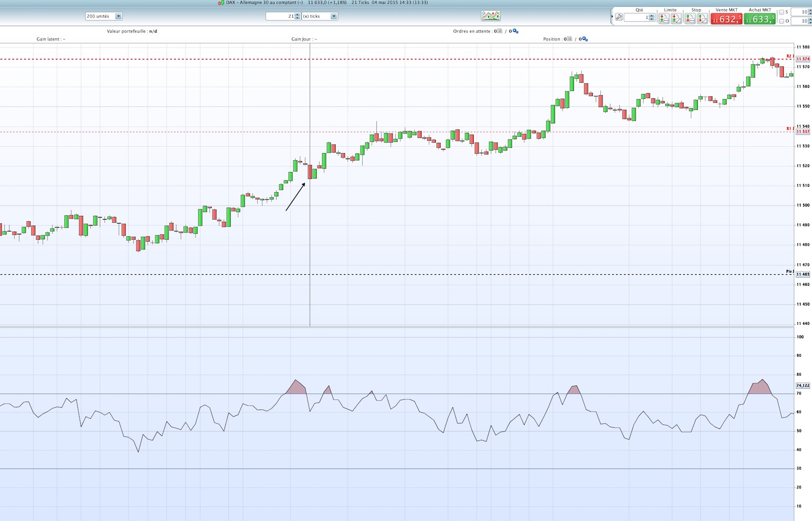Screen dimensions: 812x521
Task: Click the Limite order icon with the list
Action: 664,18
